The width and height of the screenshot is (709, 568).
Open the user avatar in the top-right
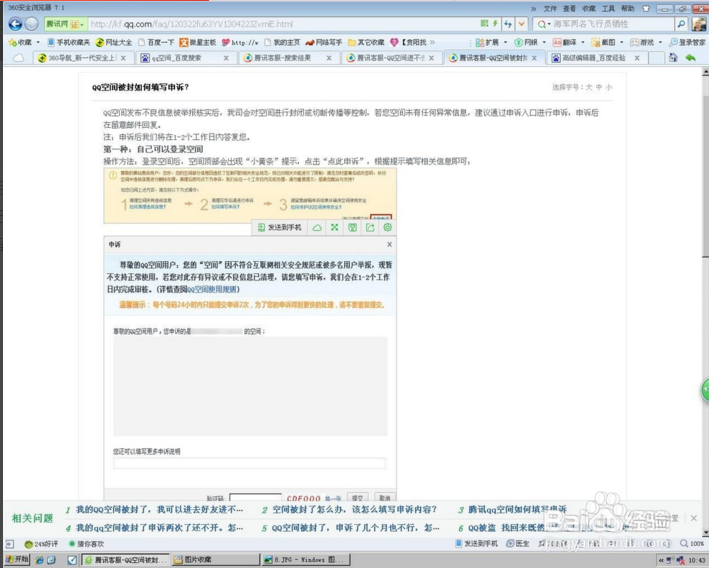(x=699, y=24)
